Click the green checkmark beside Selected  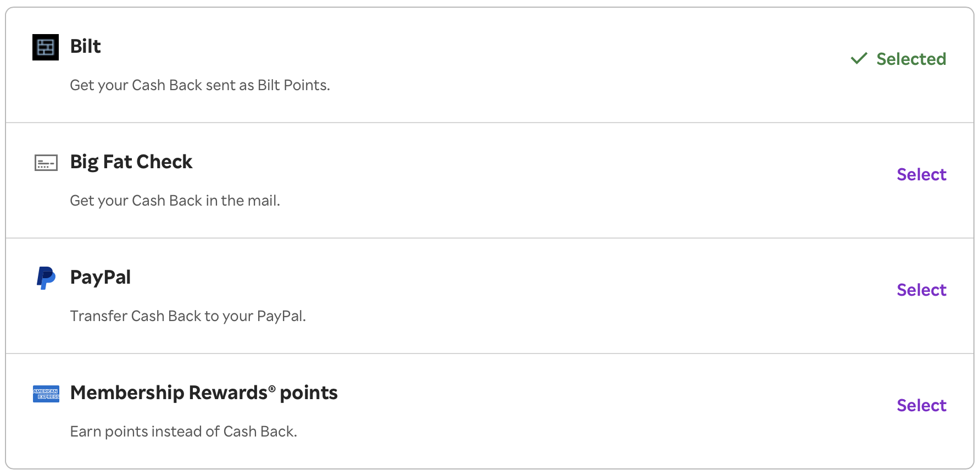859,58
